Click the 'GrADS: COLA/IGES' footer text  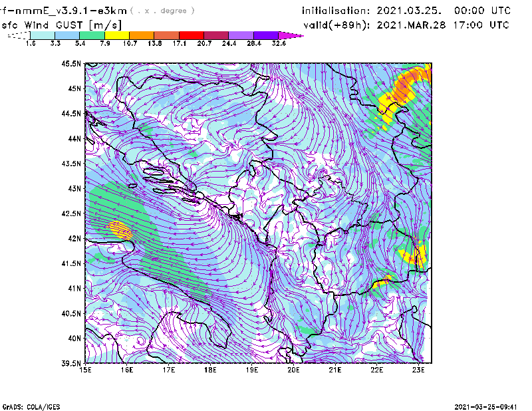pos(31,407)
